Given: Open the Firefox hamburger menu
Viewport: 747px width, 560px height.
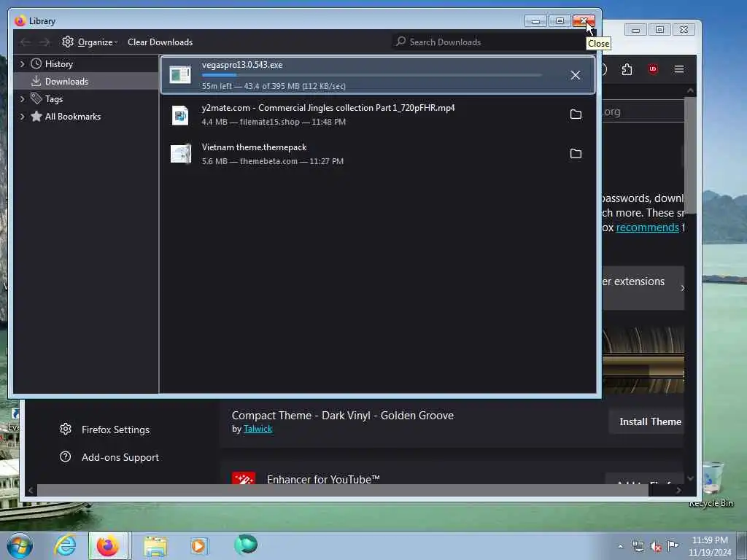Looking at the screenshot, I should (x=679, y=69).
